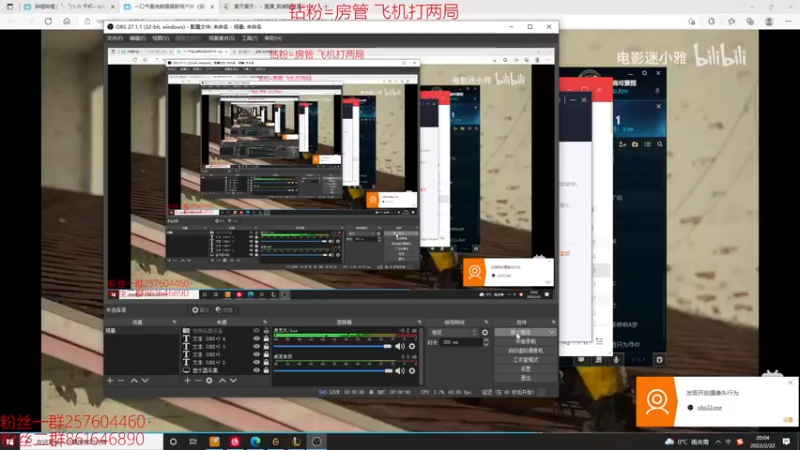
Task: Open Cortana circle icon on the taskbar
Action: [x=173, y=442]
